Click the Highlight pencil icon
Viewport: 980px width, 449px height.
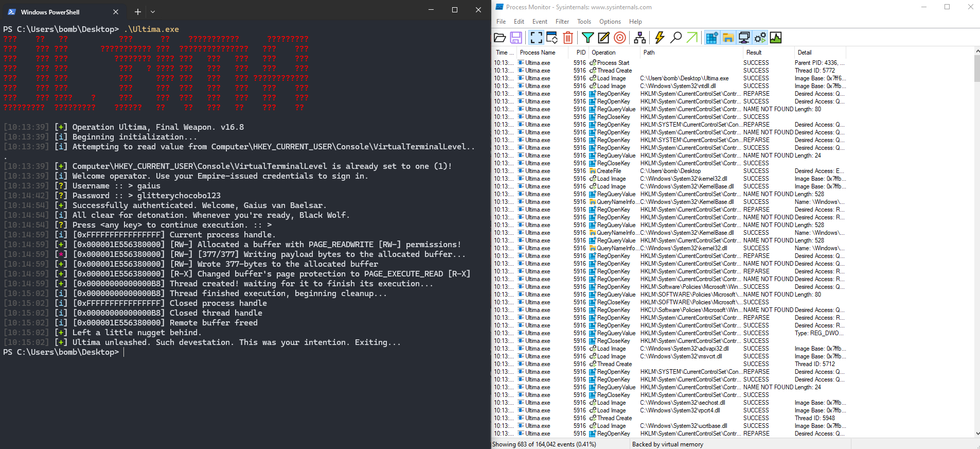coord(603,38)
